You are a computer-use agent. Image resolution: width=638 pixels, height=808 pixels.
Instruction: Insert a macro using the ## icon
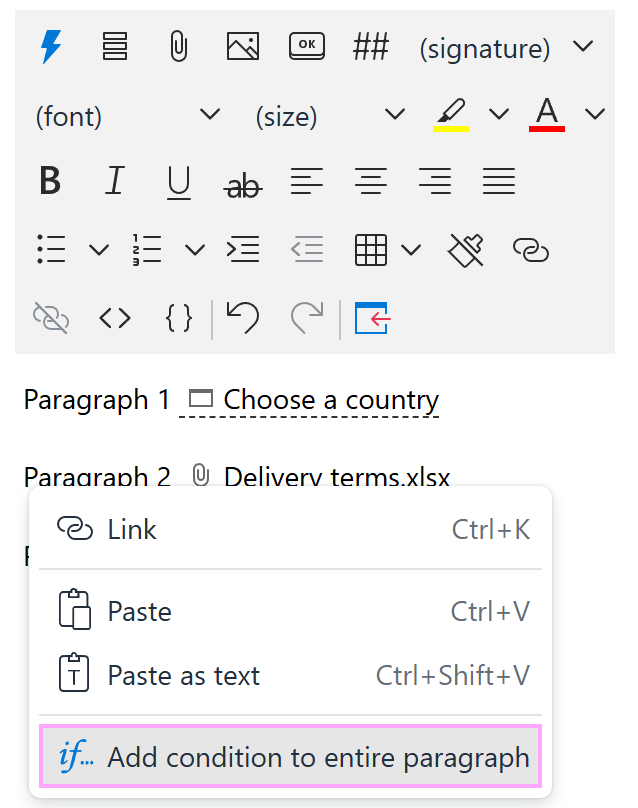point(370,46)
